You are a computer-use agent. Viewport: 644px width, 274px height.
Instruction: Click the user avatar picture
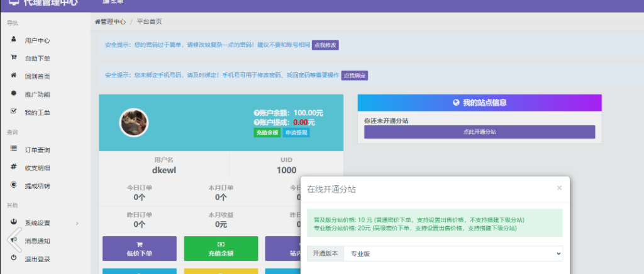point(134,123)
